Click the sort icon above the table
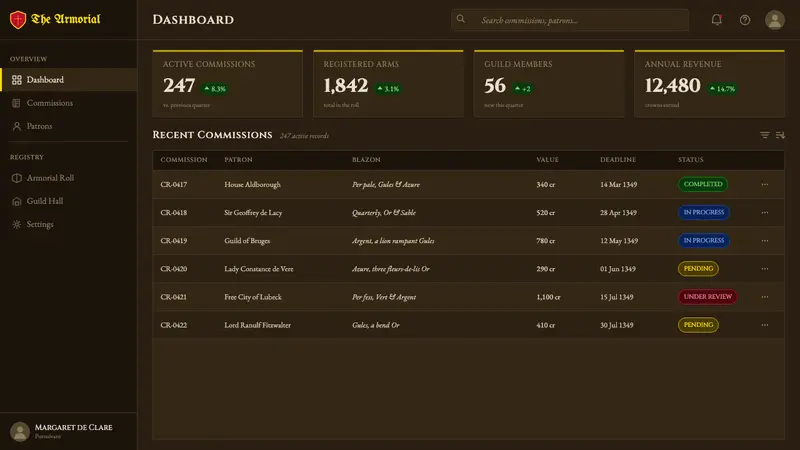The height and width of the screenshot is (450, 800). [x=780, y=135]
